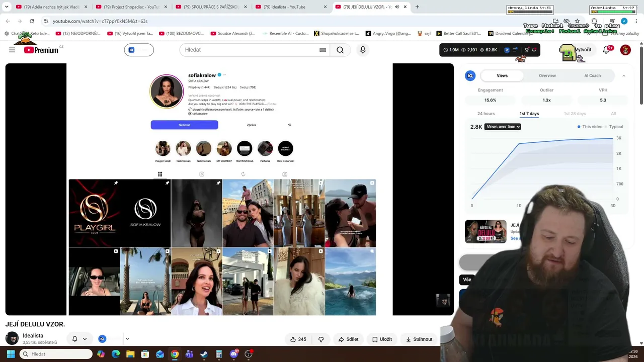The height and width of the screenshot is (362, 644).
Task: Like the video with 345 likes
Action: (298, 339)
